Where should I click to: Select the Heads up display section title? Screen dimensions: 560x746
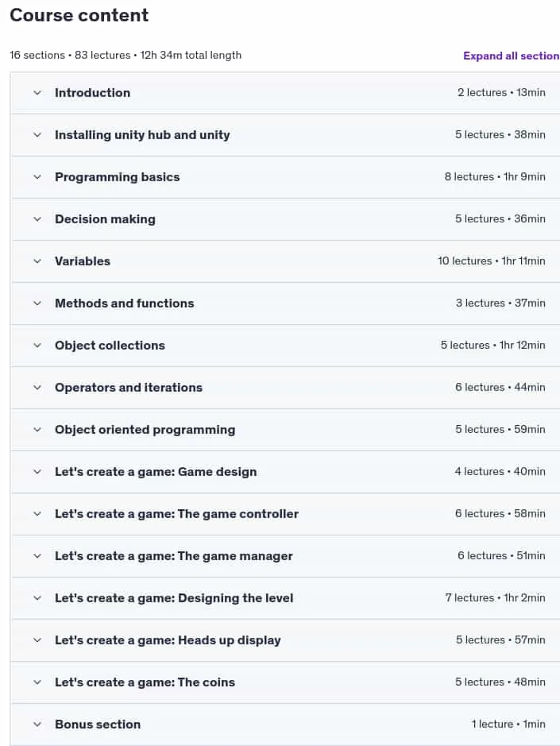pyautogui.click(x=168, y=640)
